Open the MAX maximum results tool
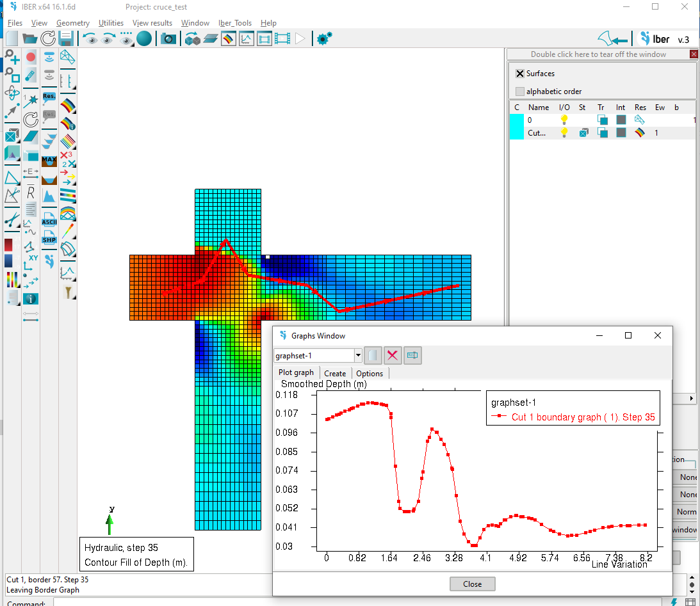The width and height of the screenshot is (700, 606). click(x=49, y=161)
